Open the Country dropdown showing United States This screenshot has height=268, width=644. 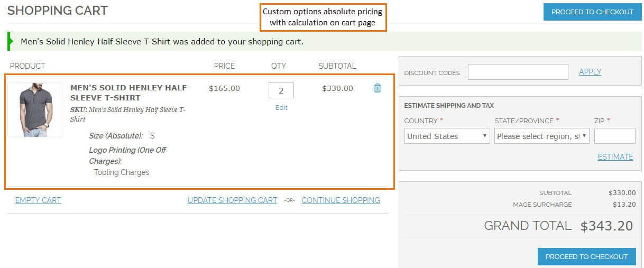pos(447,136)
